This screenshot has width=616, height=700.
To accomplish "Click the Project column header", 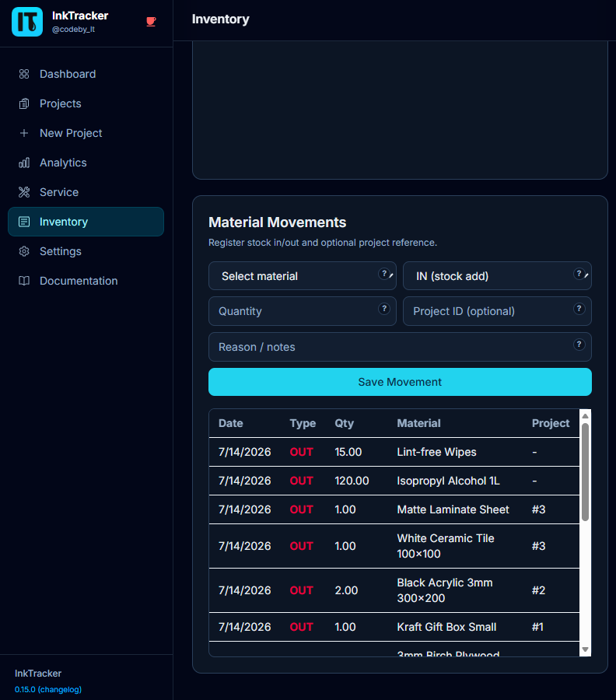I will (551, 423).
